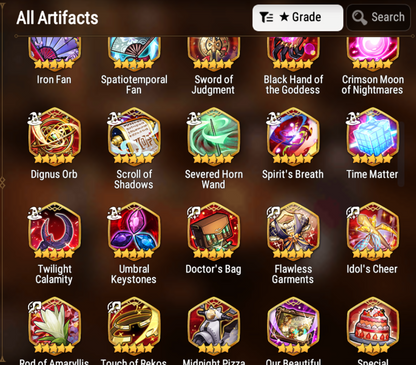Select the Twilight Calamity artifact

tap(54, 232)
